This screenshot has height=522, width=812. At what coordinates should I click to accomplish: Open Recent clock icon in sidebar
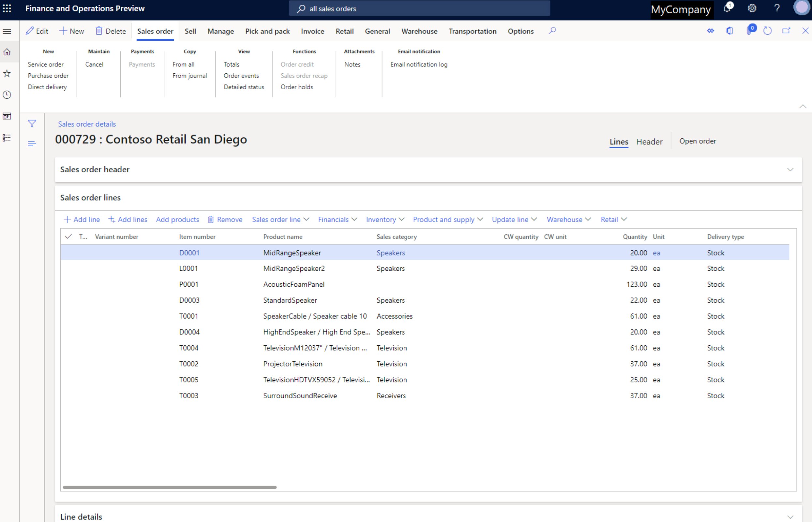tap(7, 95)
